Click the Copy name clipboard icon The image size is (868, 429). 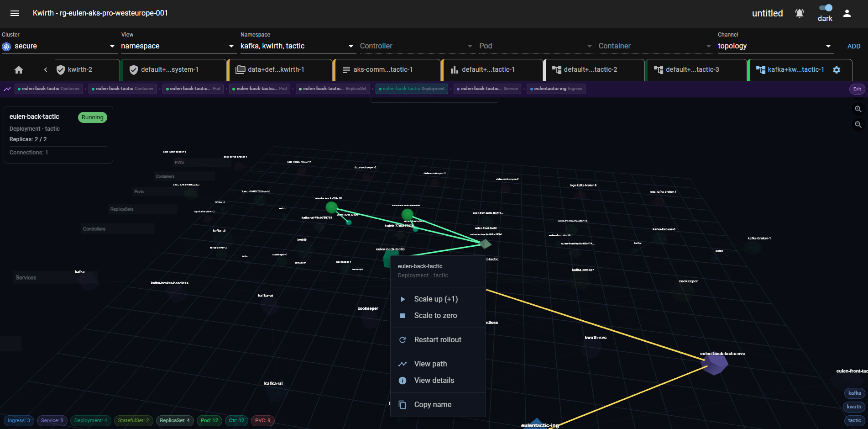tap(403, 405)
